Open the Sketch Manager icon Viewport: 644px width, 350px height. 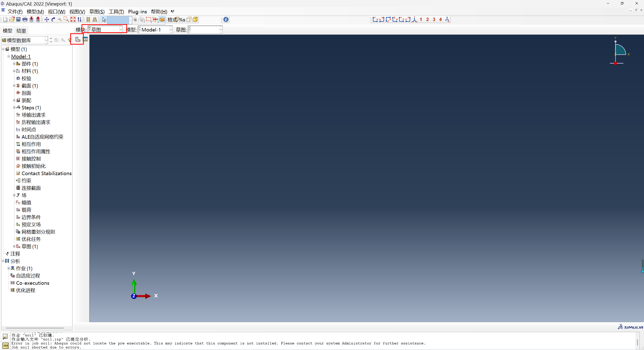[86, 39]
